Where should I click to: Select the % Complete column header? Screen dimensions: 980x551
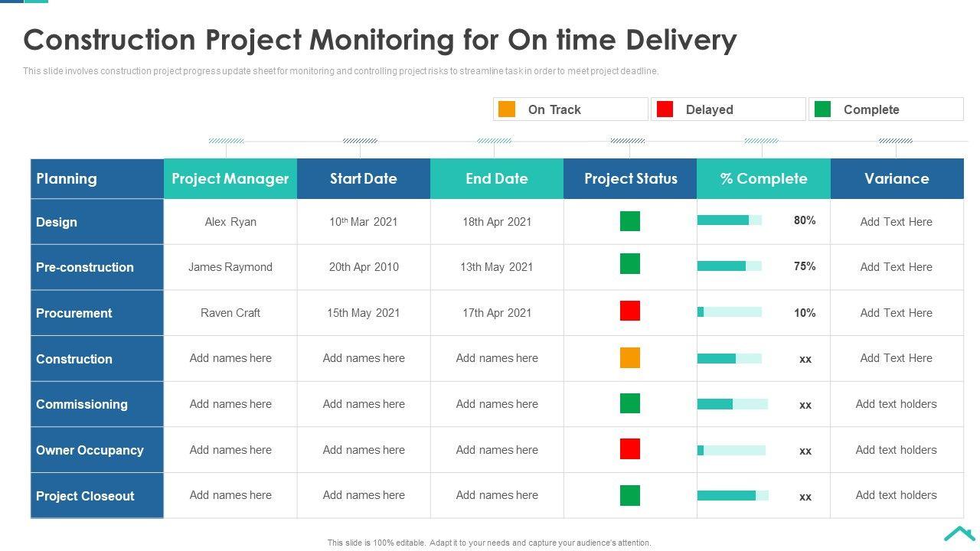763,179
